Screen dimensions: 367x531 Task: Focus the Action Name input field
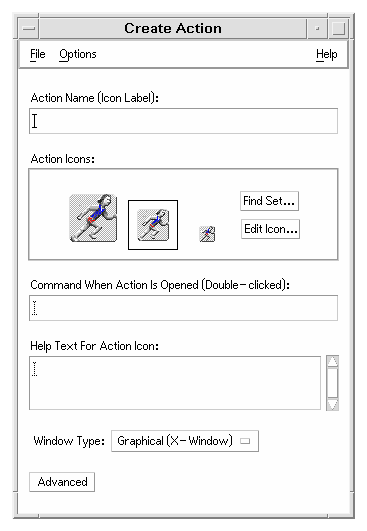pyautogui.click(x=184, y=121)
